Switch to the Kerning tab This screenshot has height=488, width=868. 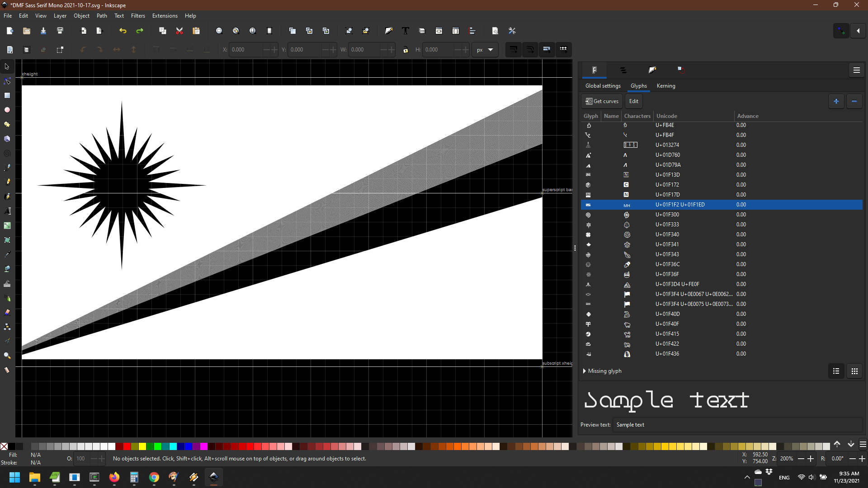coord(666,86)
